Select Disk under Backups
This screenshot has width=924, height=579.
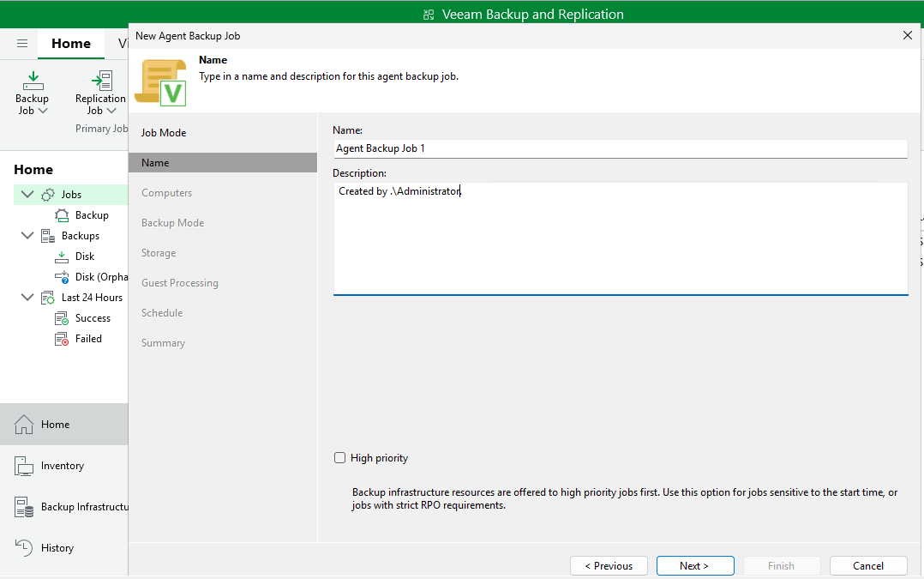tap(85, 256)
